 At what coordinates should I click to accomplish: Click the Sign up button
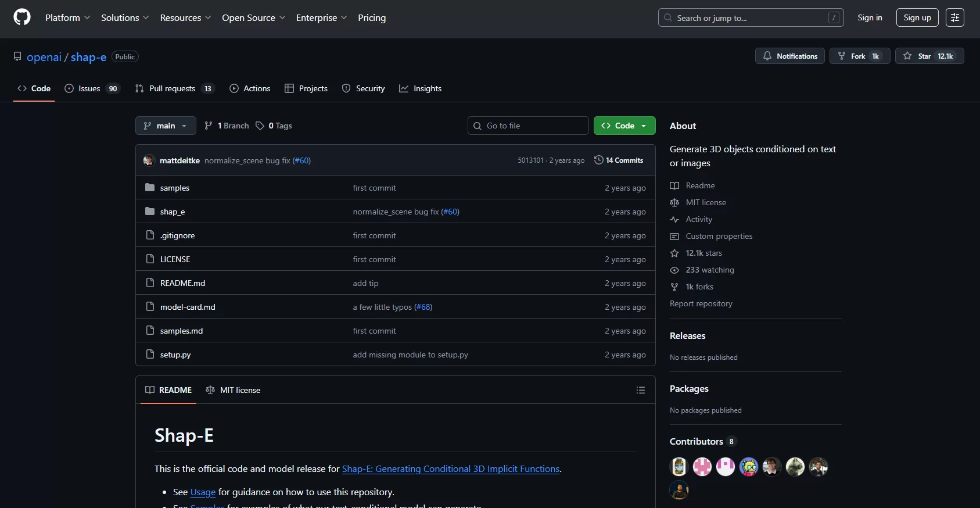(917, 17)
